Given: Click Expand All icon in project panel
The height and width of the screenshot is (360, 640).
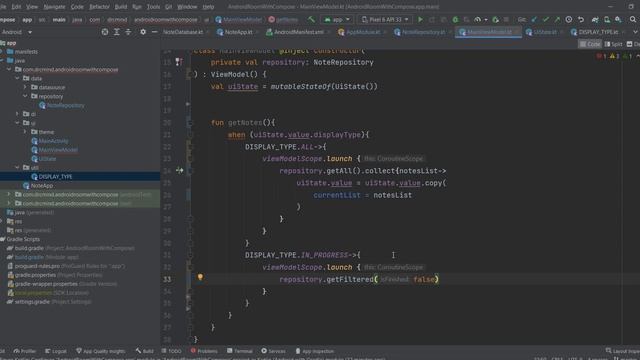Looking at the screenshot, I should pyautogui.click(x=117, y=32).
